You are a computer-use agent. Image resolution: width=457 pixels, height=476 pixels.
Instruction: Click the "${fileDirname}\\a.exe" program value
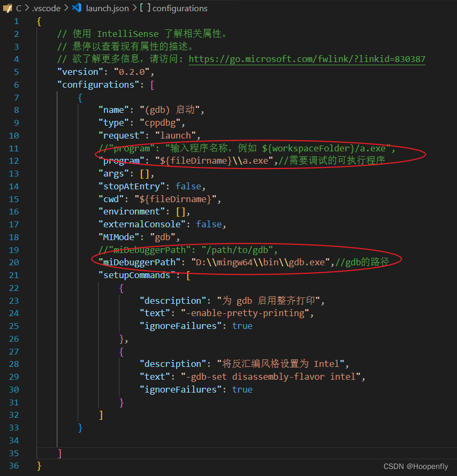pos(215,160)
